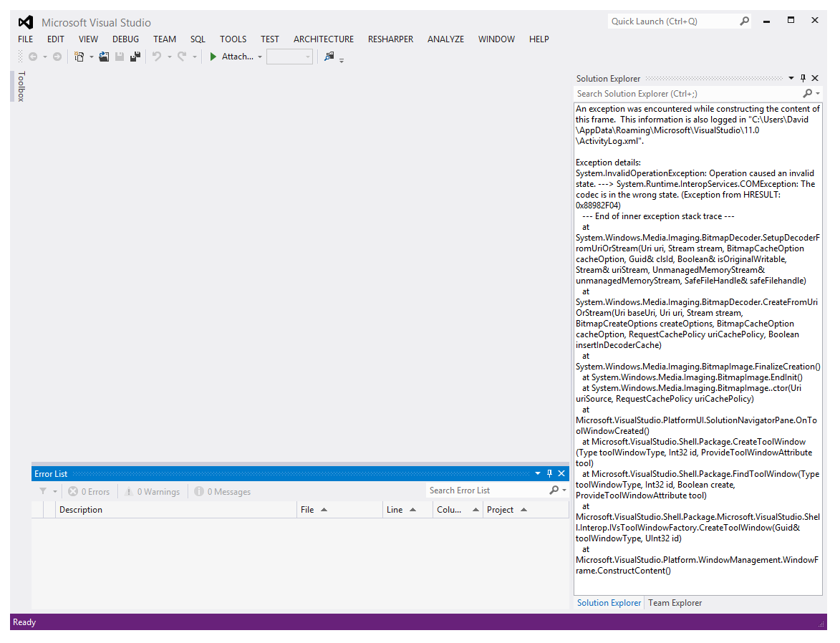Open the EDIT menu

56,39
